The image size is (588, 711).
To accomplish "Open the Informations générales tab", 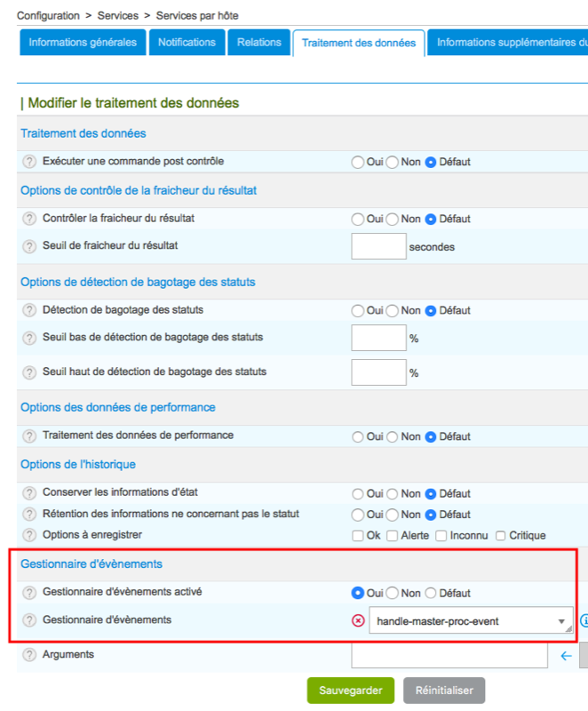I will (x=83, y=43).
